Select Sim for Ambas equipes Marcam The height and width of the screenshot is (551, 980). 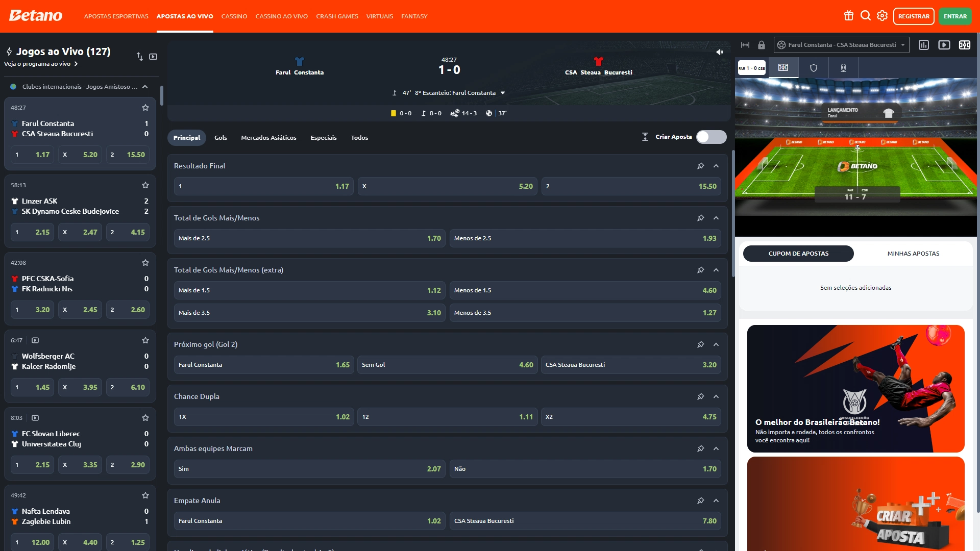(x=310, y=469)
